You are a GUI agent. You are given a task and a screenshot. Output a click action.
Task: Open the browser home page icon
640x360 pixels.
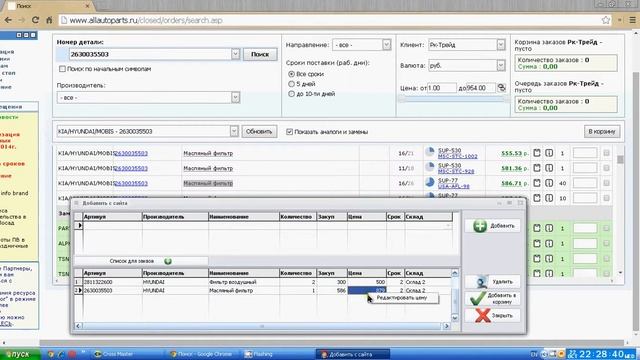(x=49, y=20)
